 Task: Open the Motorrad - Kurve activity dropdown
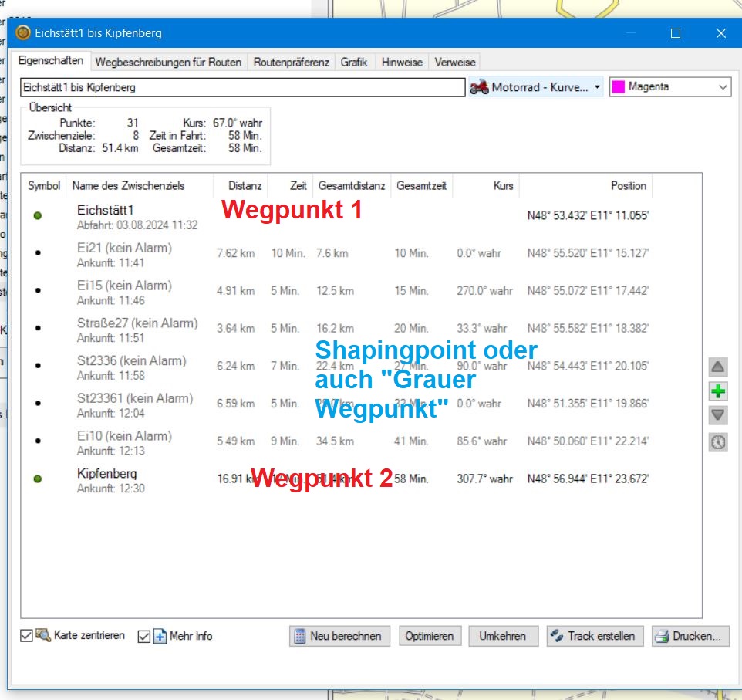(x=536, y=87)
